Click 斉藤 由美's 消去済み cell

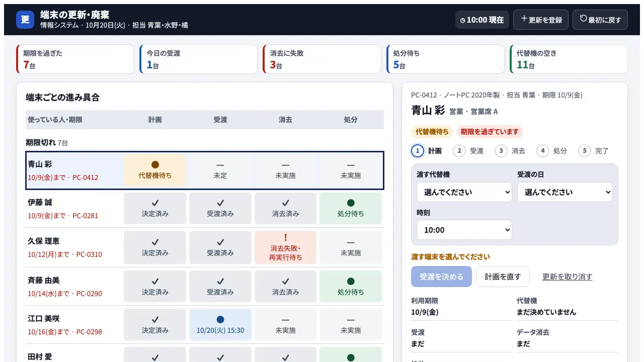pyautogui.click(x=285, y=287)
